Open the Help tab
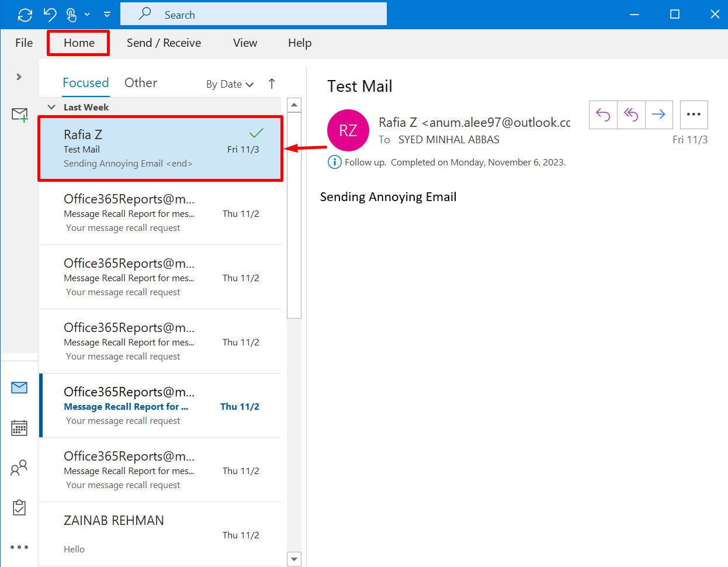 (300, 43)
